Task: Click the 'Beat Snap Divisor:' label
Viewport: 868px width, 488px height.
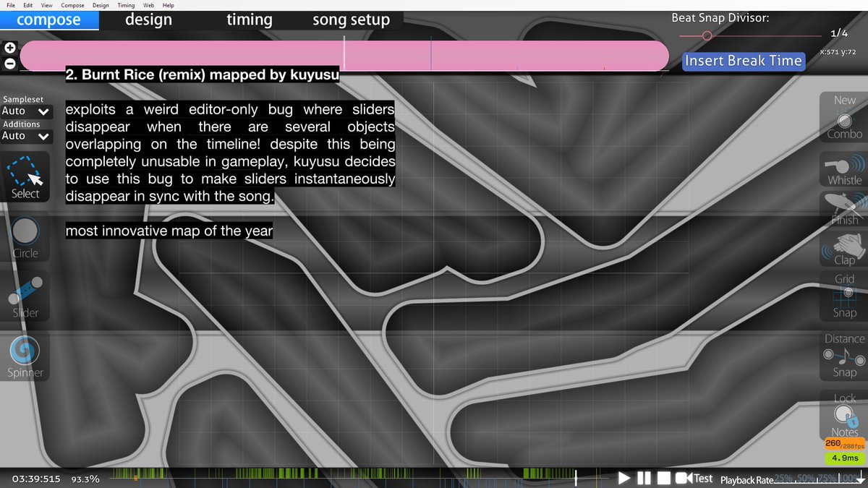Action: click(720, 18)
